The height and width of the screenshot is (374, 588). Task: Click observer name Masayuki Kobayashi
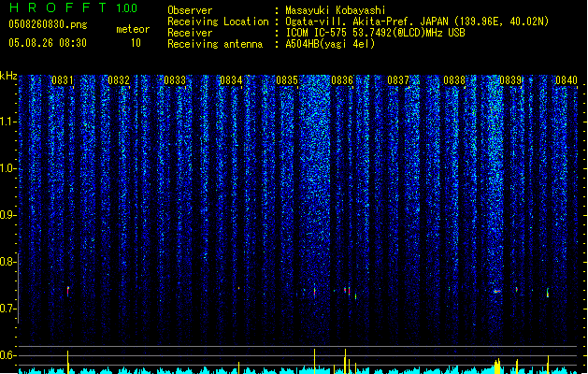point(336,10)
